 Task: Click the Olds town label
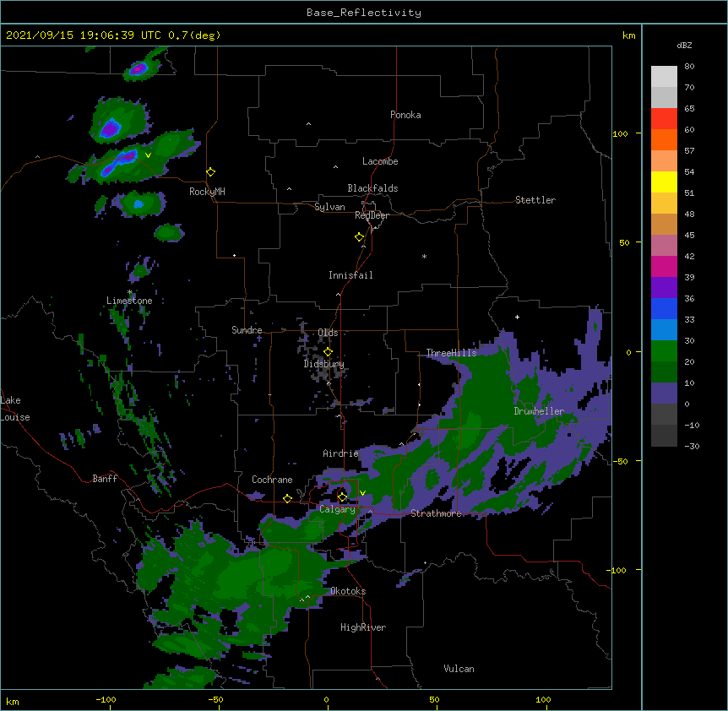pyautogui.click(x=328, y=333)
